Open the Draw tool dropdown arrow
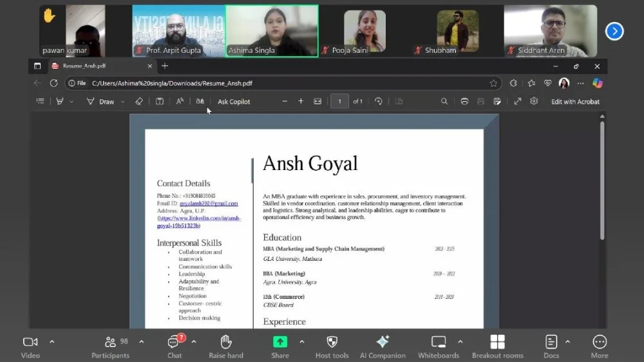The image size is (644, 362). [x=123, y=102]
